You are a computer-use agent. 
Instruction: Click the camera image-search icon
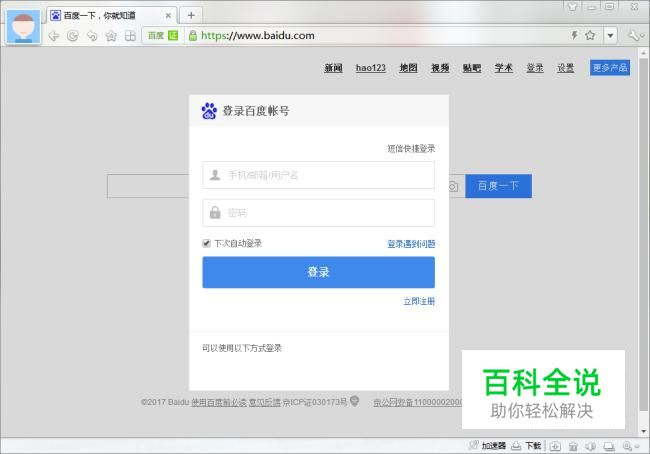click(454, 187)
